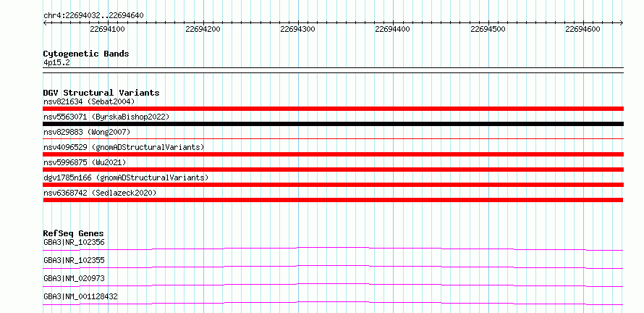Click the RefSeq Genes track title
Screen dimensions: 644x313
coord(74,233)
